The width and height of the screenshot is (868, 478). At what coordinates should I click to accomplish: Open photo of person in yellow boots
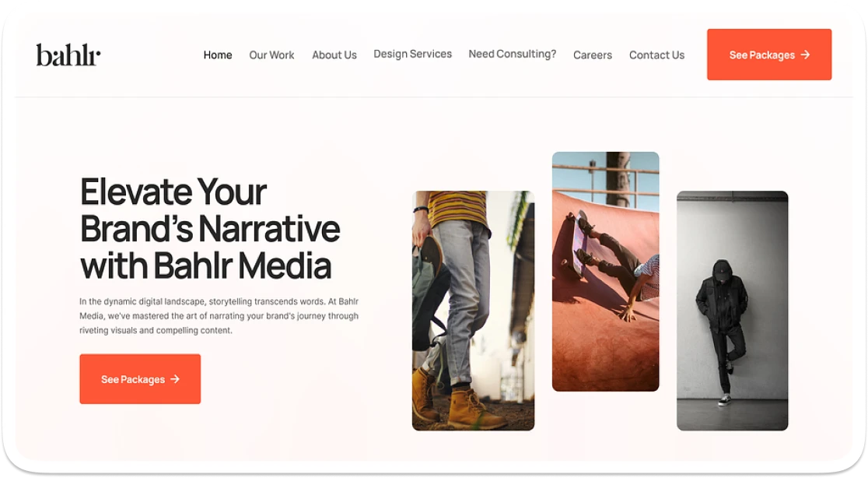coord(474,311)
